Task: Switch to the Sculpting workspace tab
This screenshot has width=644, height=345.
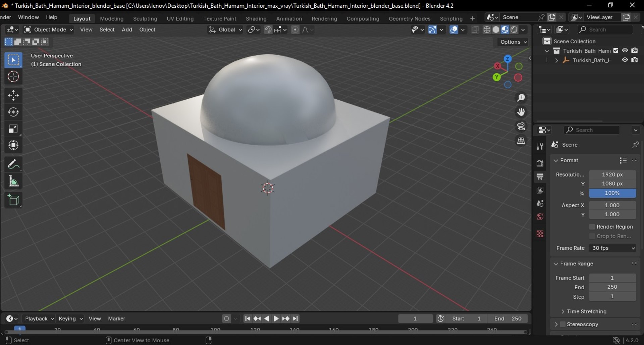Action: [145, 18]
